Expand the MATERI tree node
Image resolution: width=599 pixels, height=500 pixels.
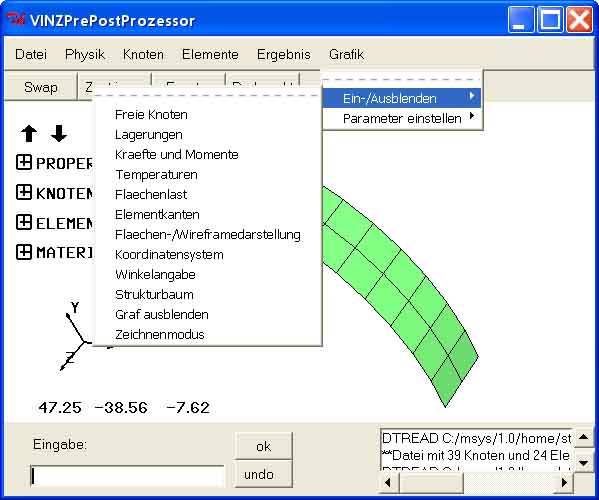24,252
